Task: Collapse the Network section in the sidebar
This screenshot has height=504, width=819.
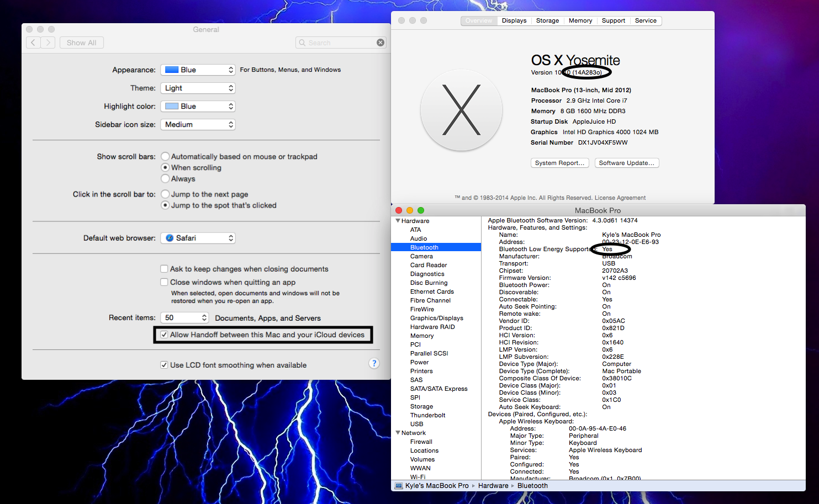Action: 398,433
